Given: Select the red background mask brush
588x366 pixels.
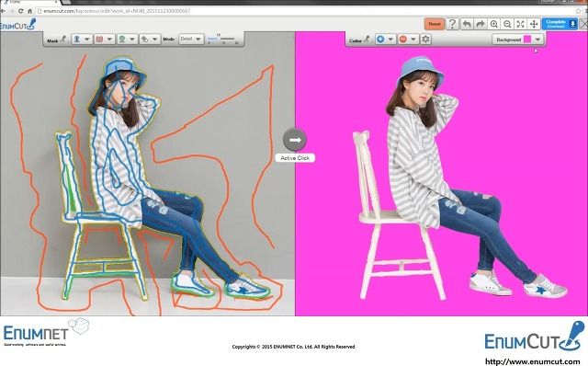Looking at the screenshot, I should pos(99,39).
